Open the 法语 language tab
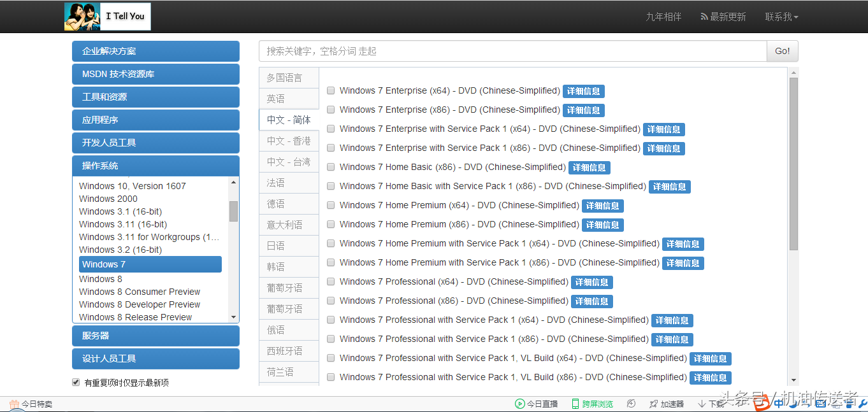Image resolution: width=868 pixels, height=412 pixels. [289, 183]
